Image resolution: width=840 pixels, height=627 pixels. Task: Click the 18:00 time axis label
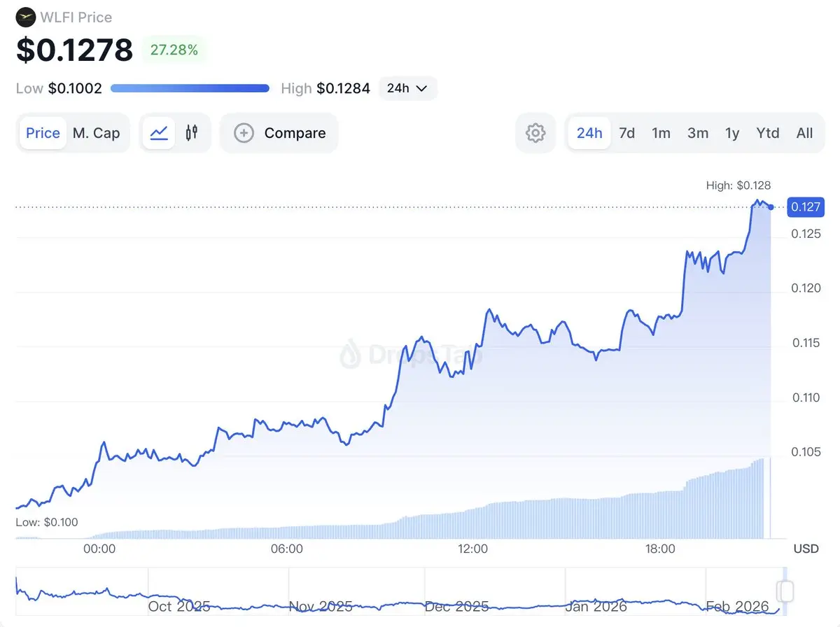[659, 549]
